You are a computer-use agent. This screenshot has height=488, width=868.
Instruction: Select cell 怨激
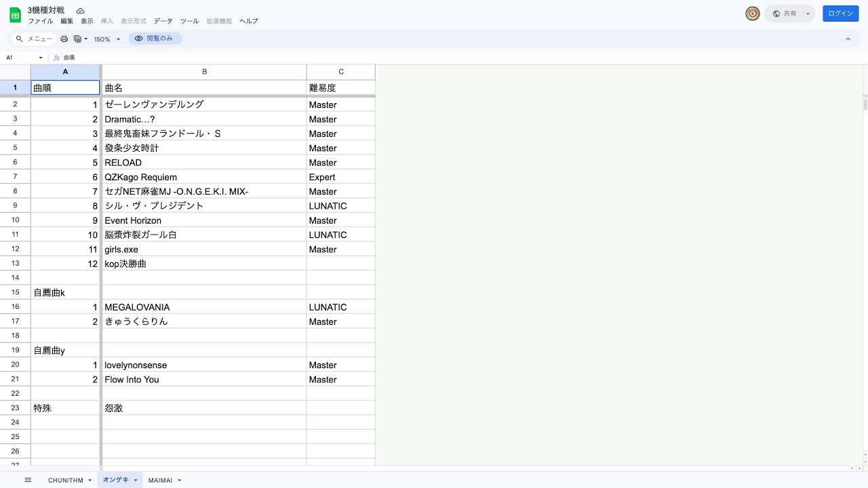point(204,408)
